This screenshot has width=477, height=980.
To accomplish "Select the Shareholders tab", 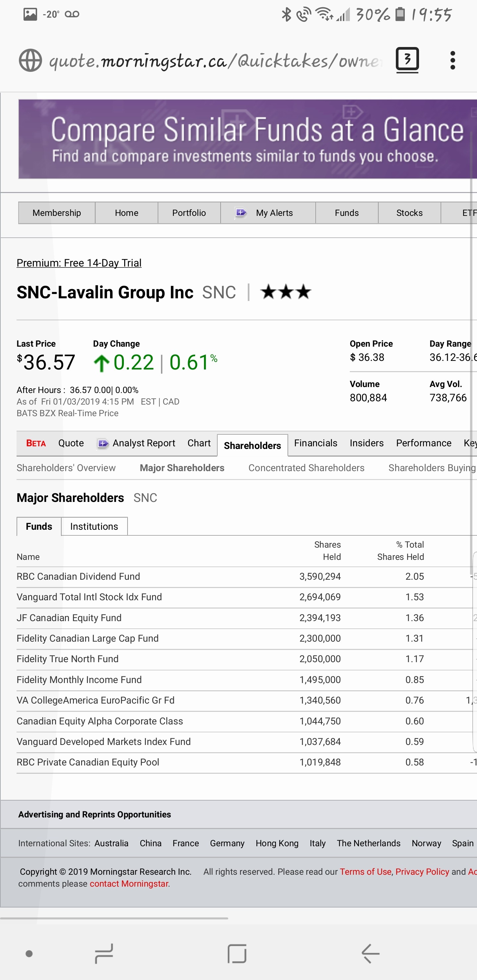I will click(x=252, y=445).
